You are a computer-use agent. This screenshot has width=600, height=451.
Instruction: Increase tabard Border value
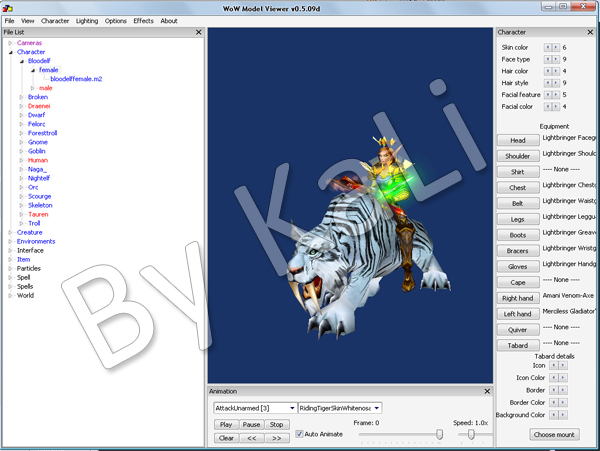click(x=562, y=390)
